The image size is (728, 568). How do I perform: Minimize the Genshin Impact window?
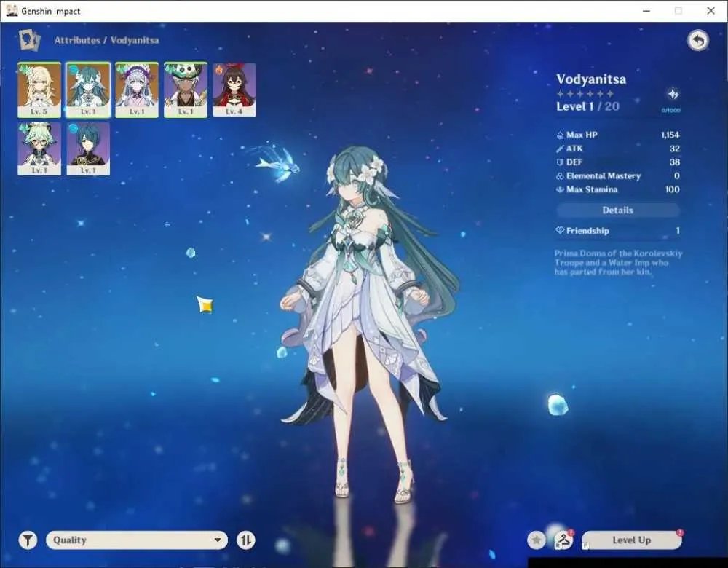point(646,11)
